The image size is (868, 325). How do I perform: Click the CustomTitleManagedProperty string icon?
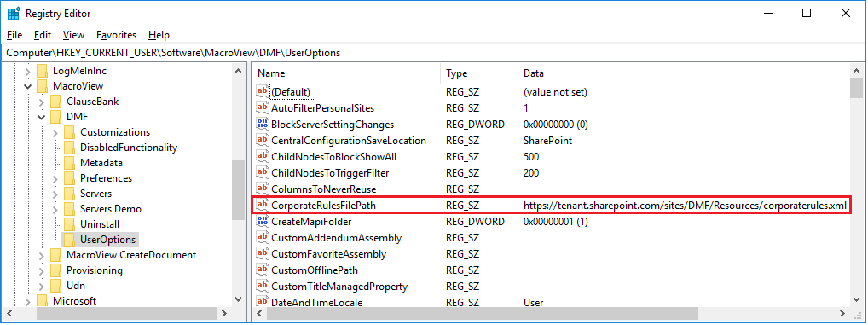point(262,287)
